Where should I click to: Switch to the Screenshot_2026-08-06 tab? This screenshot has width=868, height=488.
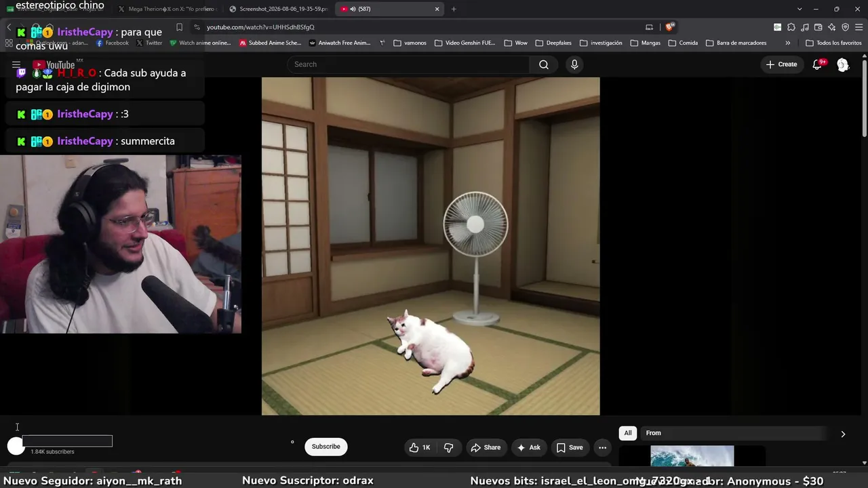(x=279, y=9)
